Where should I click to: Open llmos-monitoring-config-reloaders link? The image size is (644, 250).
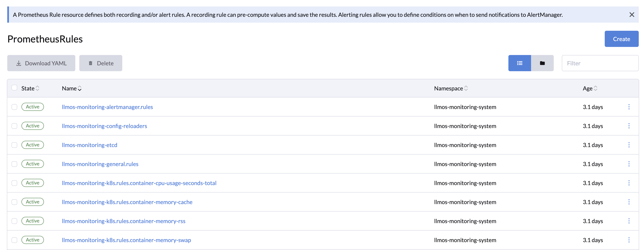click(x=104, y=126)
